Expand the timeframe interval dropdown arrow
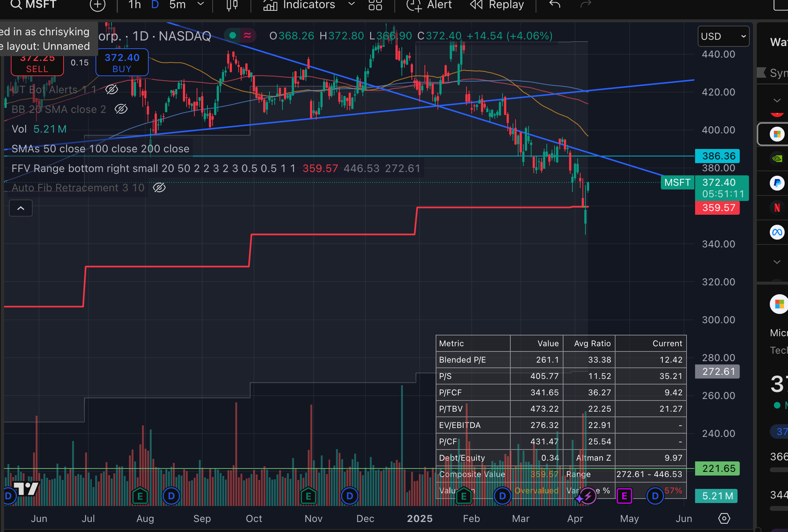The height and width of the screenshot is (532, 788). pyautogui.click(x=201, y=4)
